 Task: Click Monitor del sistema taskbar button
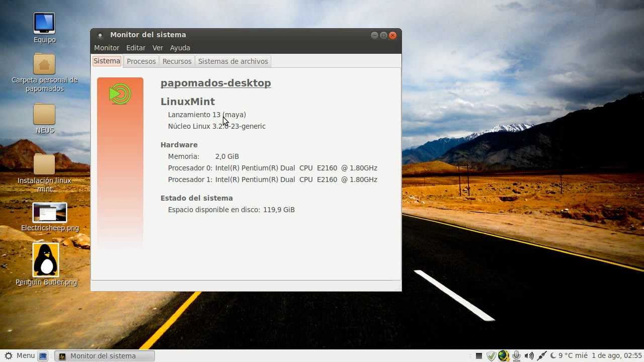tap(105, 356)
